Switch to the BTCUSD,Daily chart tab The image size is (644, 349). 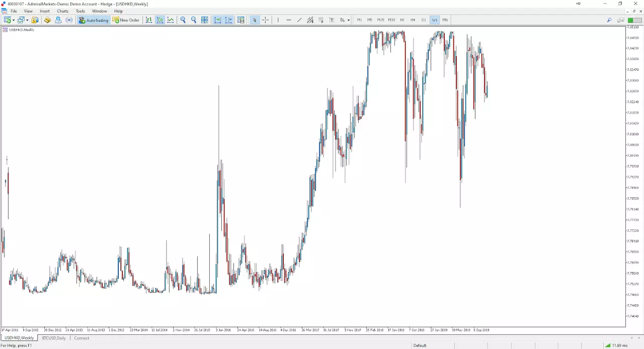click(x=54, y=338)
